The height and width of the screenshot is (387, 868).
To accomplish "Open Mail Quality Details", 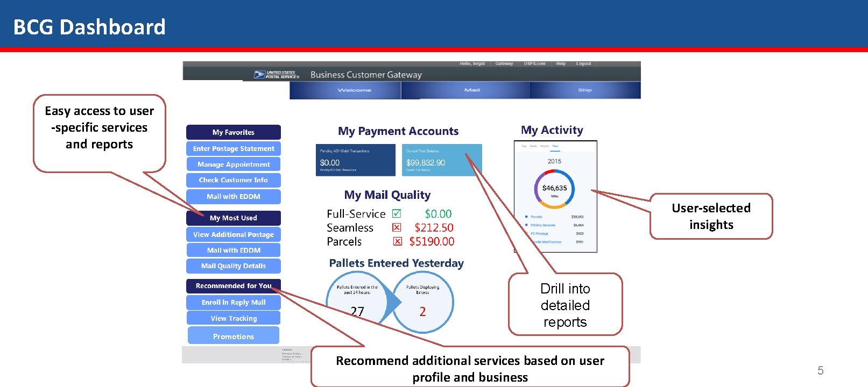I will pos(234,266).
